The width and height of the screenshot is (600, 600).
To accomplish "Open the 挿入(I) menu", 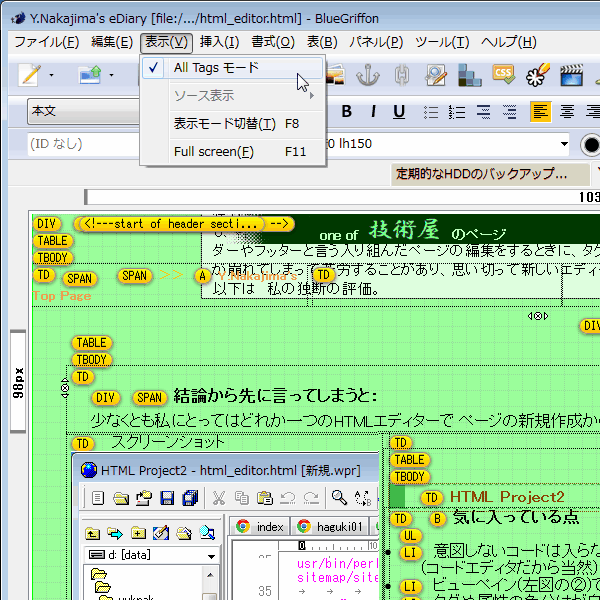I will click(x=219, y=41).
